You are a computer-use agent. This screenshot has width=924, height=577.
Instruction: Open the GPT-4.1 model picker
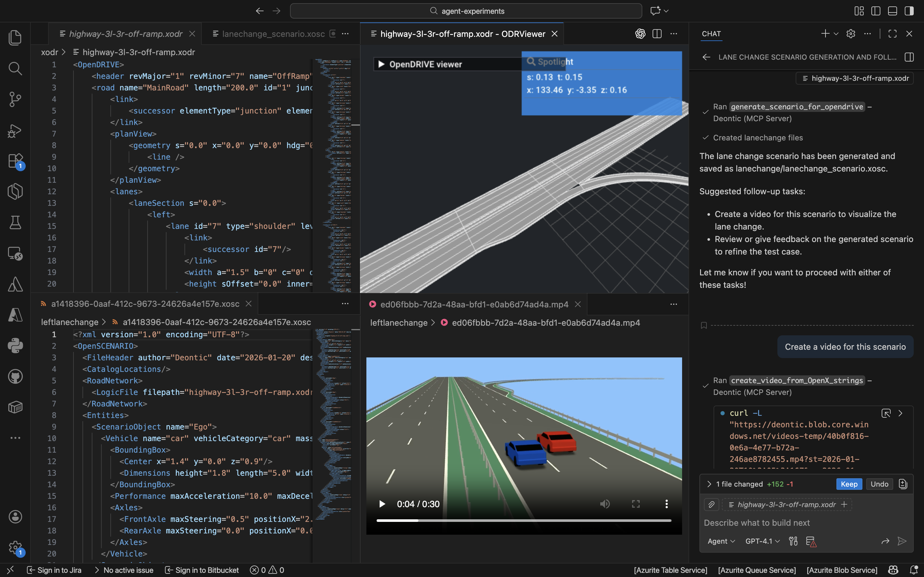pos(762,541)
